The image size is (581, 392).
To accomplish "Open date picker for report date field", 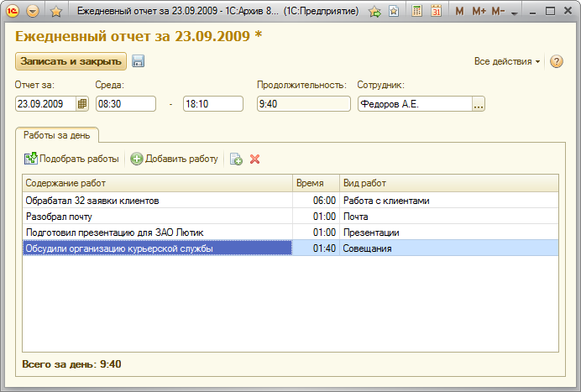I will click(82, 104).
